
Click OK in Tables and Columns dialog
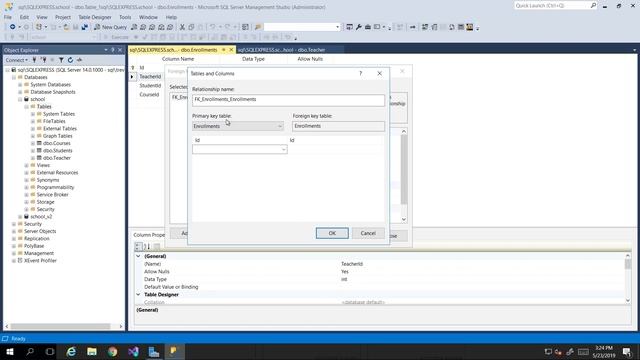pos(332,233)
